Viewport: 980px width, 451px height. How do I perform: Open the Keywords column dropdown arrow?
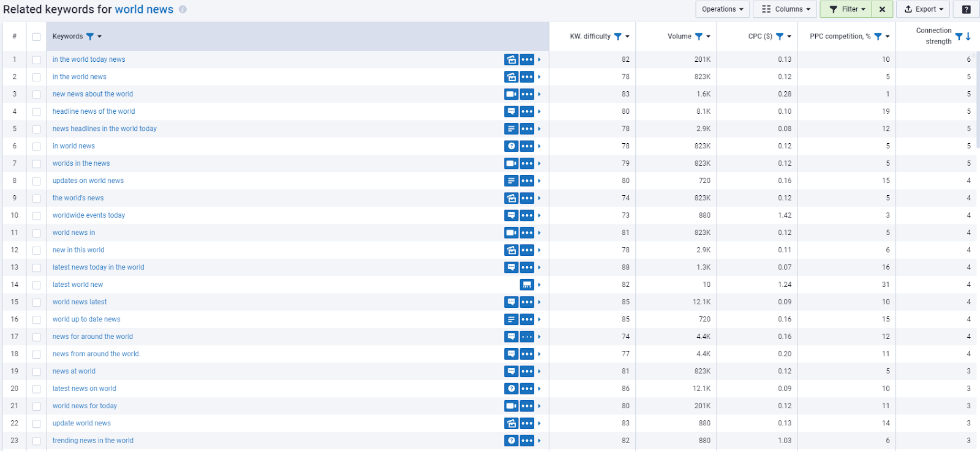(x=100, y=37)
